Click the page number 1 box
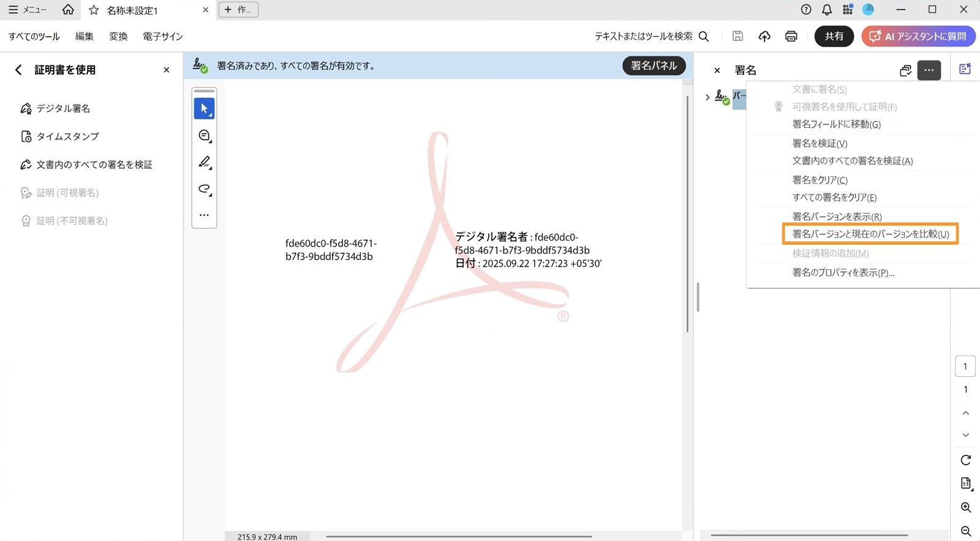The height and width of the screenshot is (541, 980). coord(965,366)
